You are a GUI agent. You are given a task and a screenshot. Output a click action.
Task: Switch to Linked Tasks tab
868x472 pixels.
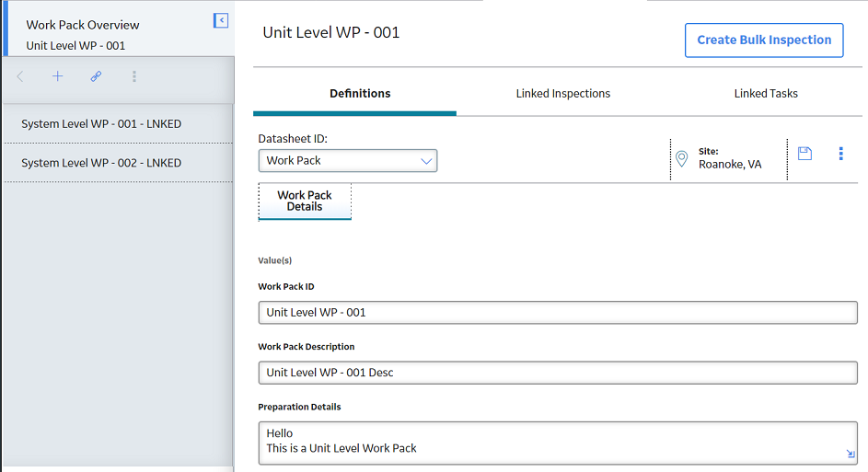point(766,94)
